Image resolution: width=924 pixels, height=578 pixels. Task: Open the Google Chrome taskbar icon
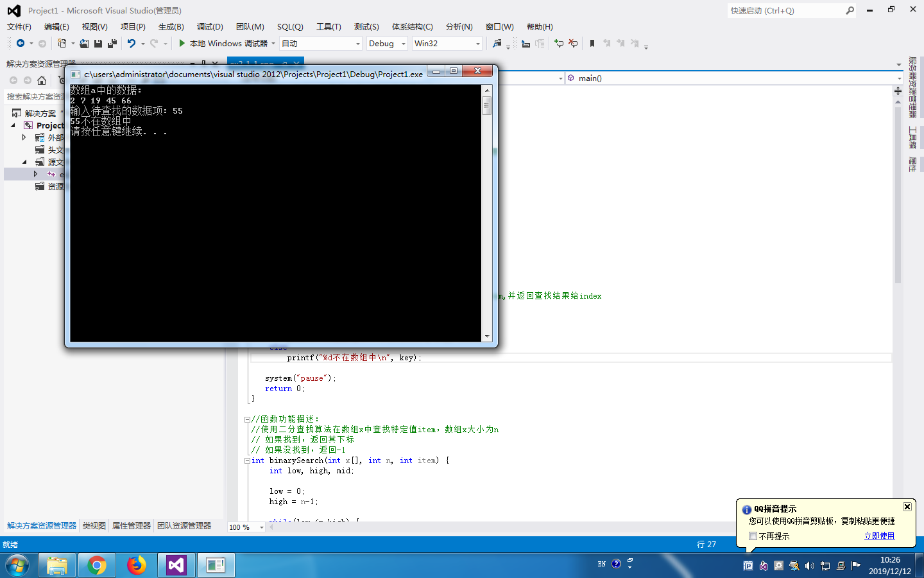click(97, 565)
